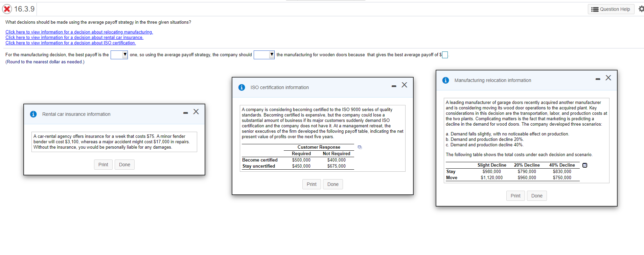This screenshot has height=255, width=644.
Task: Click the Customer Response table header
Action: [319, 147]
